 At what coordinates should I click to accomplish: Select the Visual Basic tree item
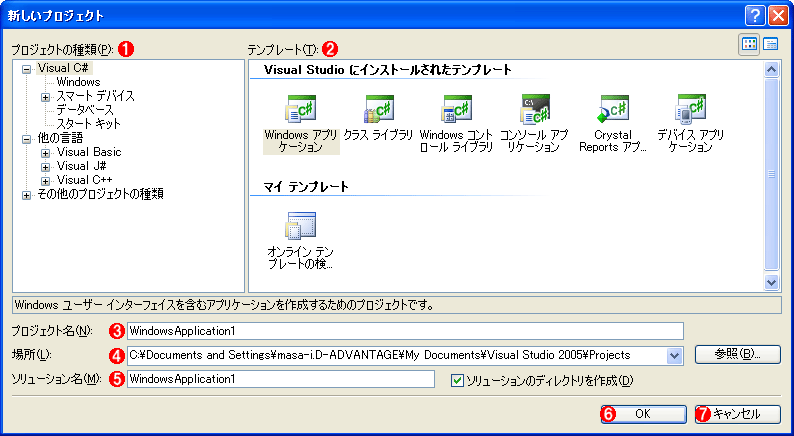coord(89,152)
